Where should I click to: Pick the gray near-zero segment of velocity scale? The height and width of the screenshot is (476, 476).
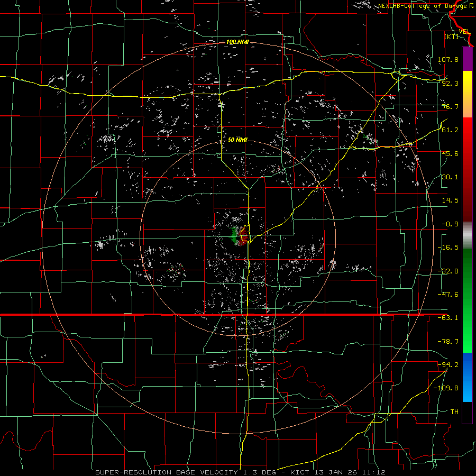point(467,235)
